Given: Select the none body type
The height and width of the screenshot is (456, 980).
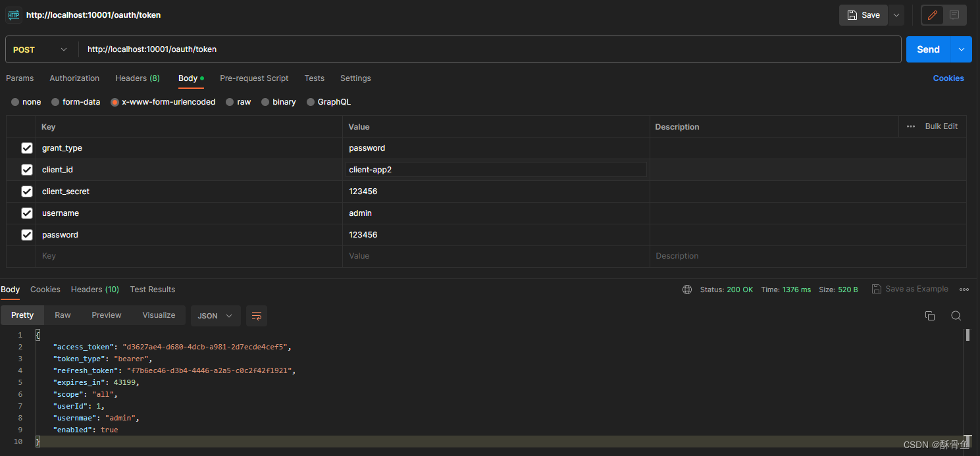Looking at the screenshot, I should click(26, 102).
